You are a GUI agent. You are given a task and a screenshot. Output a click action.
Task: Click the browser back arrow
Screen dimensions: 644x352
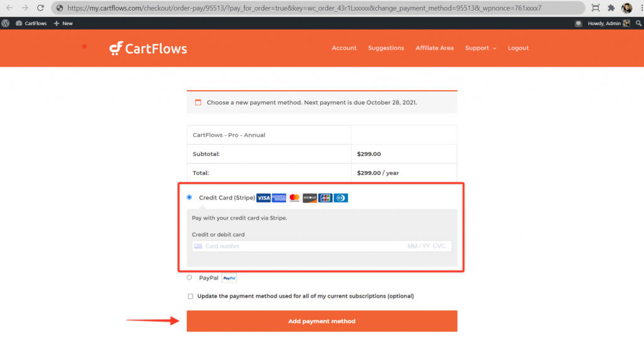pos(9,8)
